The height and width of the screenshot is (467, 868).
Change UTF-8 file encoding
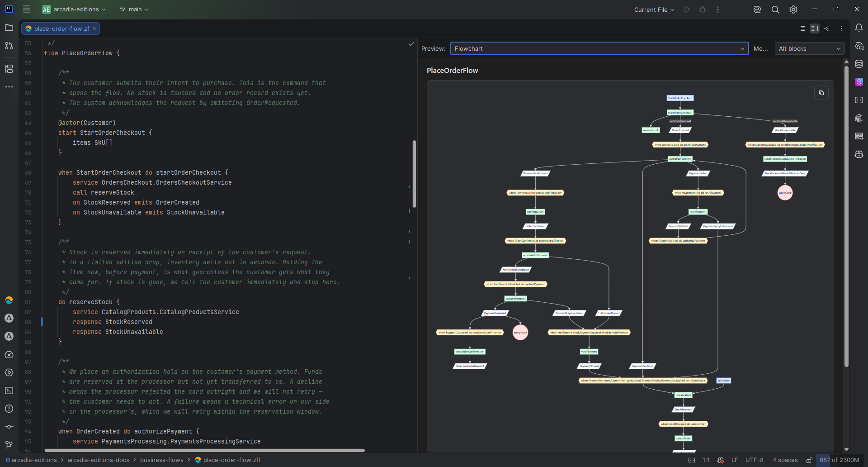coord(755,460)
